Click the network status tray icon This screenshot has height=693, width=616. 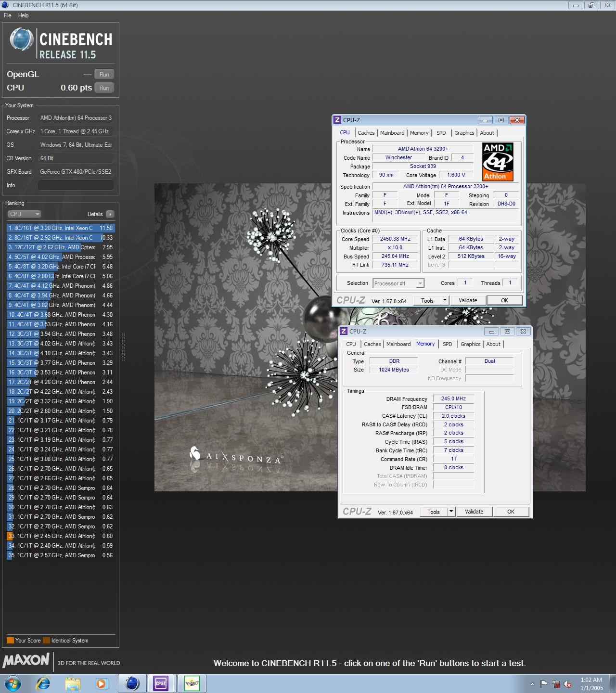pos(556,684)
